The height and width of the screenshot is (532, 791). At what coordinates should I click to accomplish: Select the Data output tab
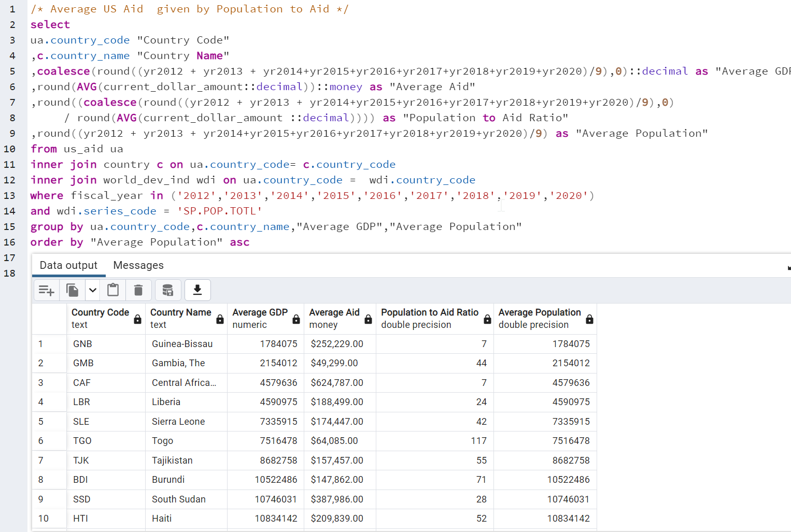pyautogui.click(x=68, y=265)
